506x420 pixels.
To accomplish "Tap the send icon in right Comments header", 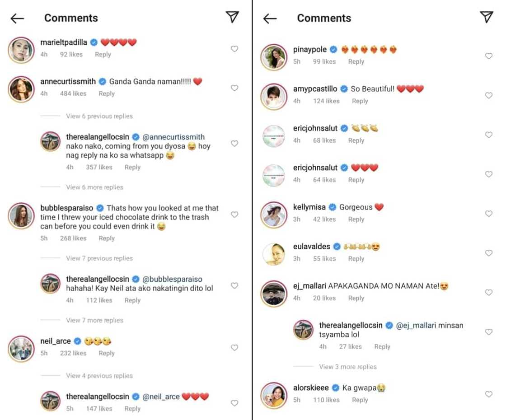I will pyautogui.click(x=486, y=17).
